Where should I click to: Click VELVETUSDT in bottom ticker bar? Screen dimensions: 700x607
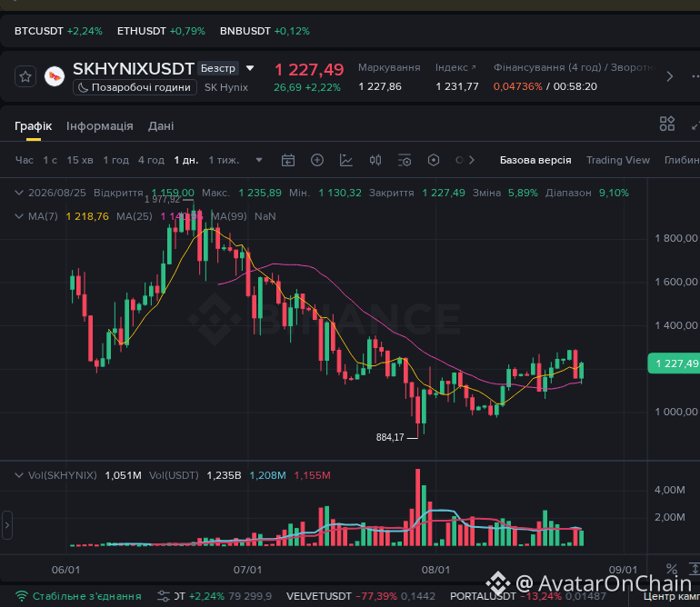[319, 596]
